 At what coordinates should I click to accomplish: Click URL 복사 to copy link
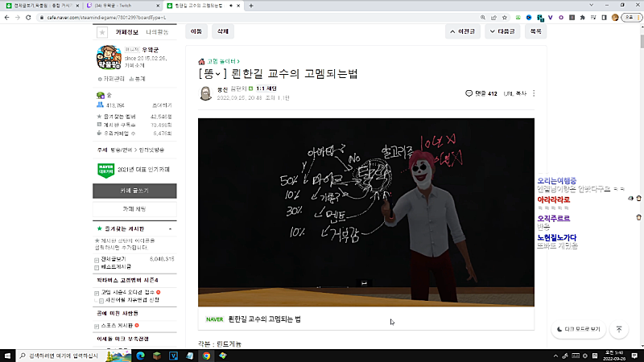514,93
